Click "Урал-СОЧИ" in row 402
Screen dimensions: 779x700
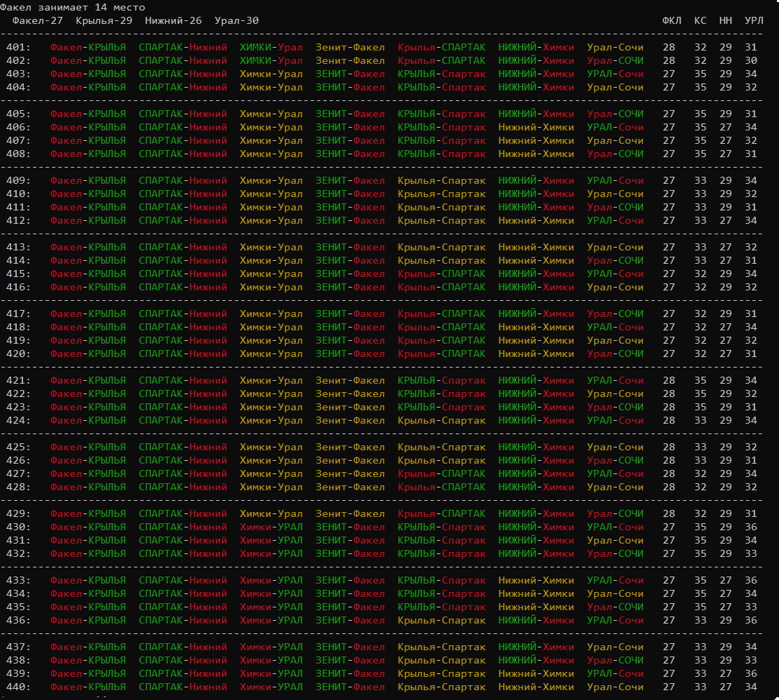[615, 61]
